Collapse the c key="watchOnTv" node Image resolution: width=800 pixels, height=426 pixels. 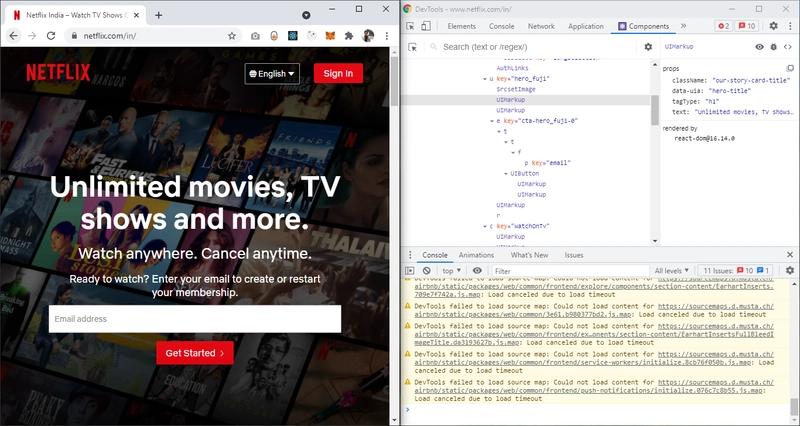(x=485, y=226)
